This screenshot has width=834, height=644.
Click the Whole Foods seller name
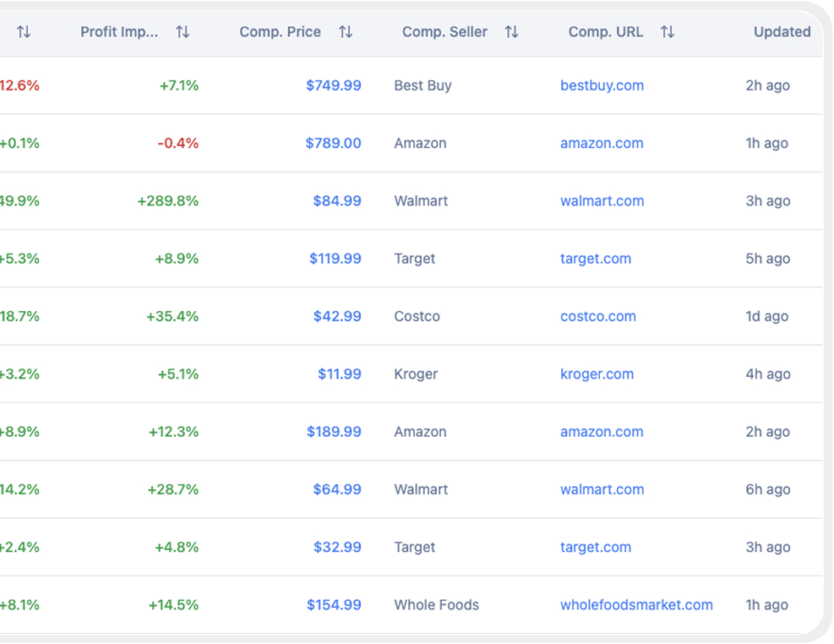coord(436,605)
